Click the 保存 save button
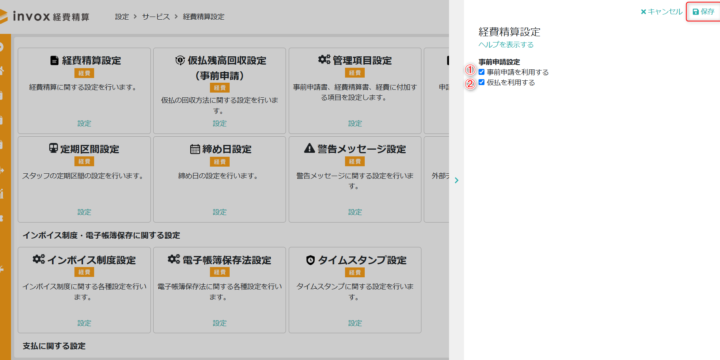Viewport: 720px width, 360px height. tap(703, 11)
